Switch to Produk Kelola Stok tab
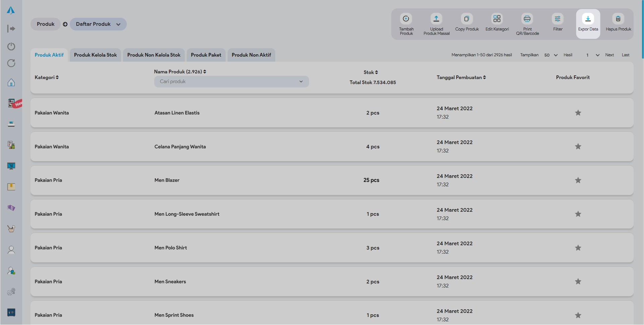 click(95, 55)
